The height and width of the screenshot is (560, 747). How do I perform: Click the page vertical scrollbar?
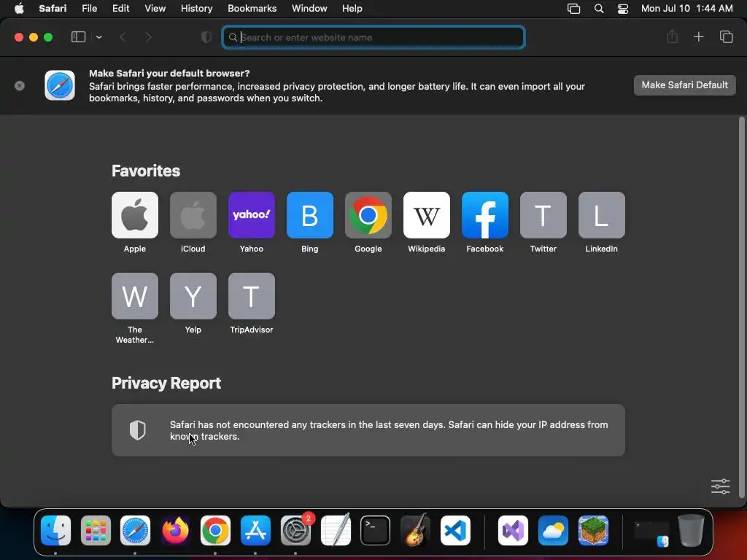(741, 308)
